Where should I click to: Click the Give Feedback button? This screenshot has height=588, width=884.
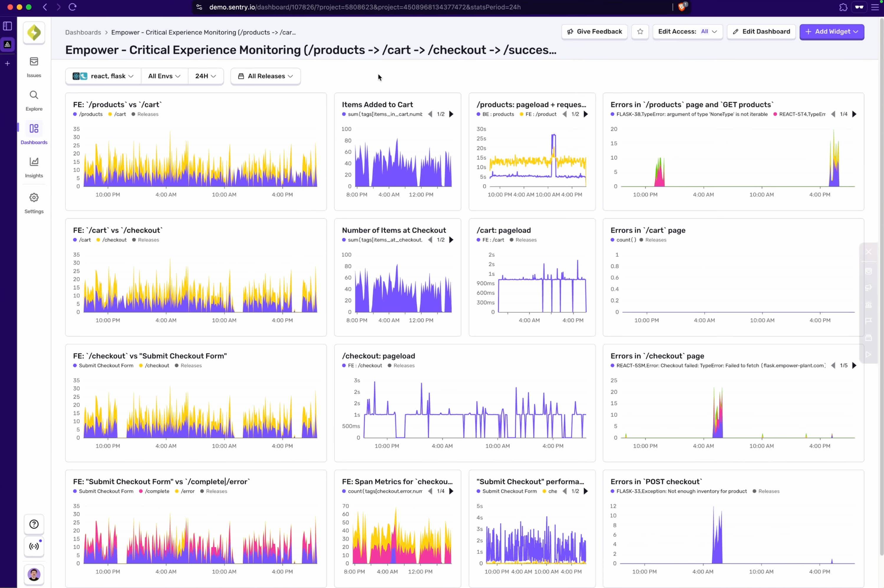click(x=594, y=32)
